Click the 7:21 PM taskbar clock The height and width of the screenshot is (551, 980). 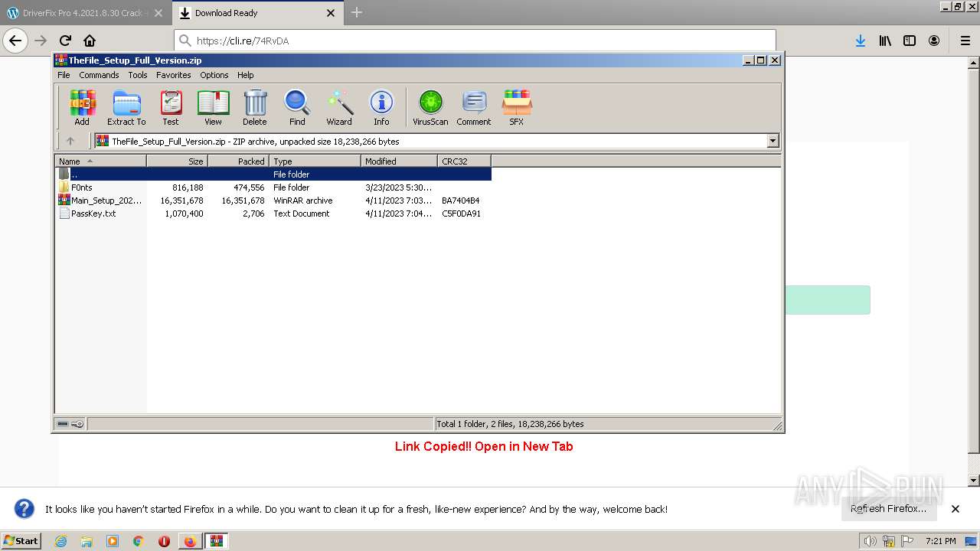[x=940, y=541]
